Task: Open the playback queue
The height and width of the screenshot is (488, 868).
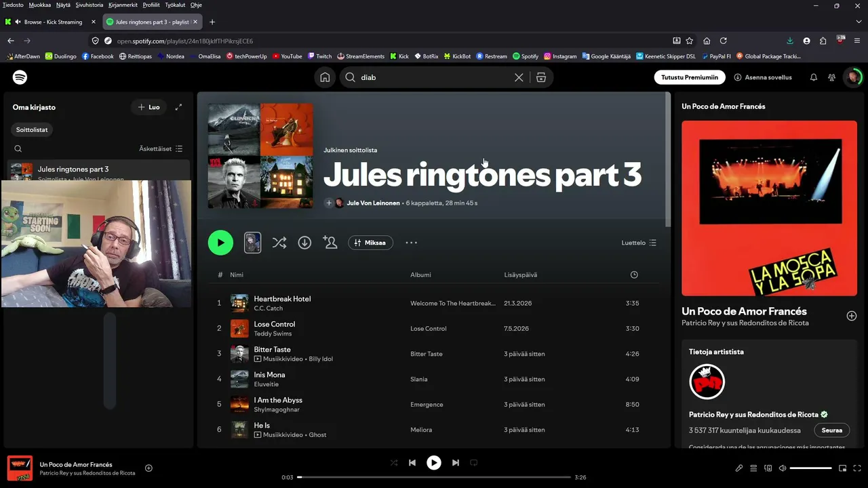Action: 753,468
